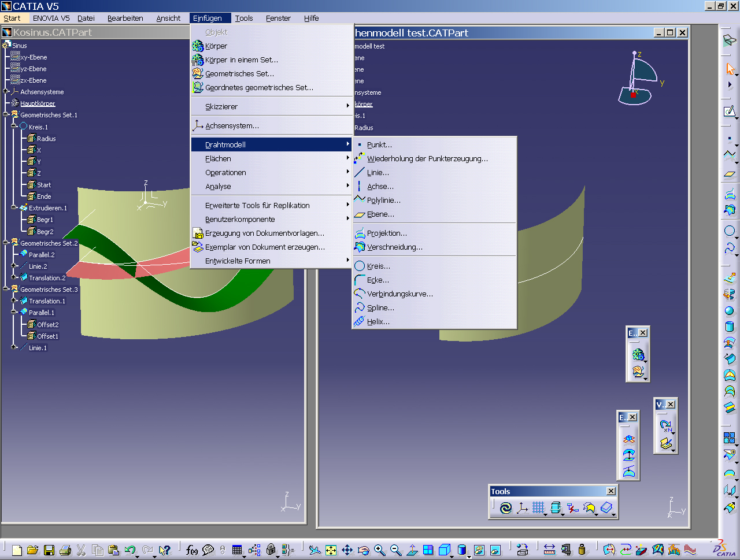Click the Select arrow tool icon
The height and width of the screenshot is (560, 740).
[x=730, y=69]
